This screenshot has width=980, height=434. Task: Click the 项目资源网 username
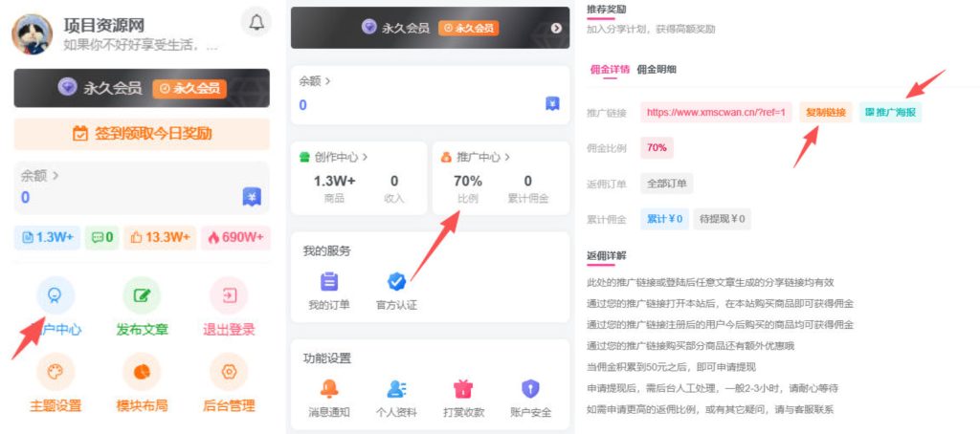(x=104, y=25)
